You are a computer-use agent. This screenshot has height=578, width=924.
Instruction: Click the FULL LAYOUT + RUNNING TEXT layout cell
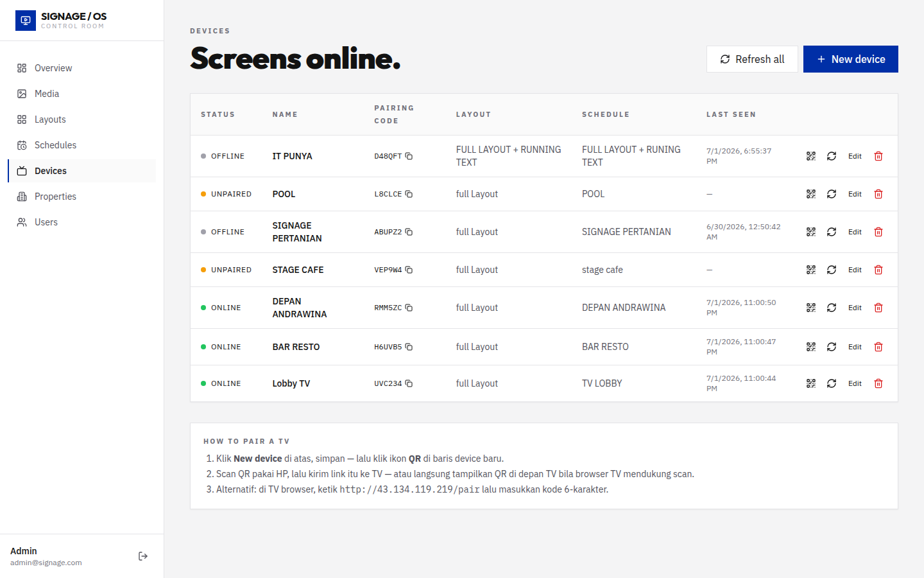[508, 156]
